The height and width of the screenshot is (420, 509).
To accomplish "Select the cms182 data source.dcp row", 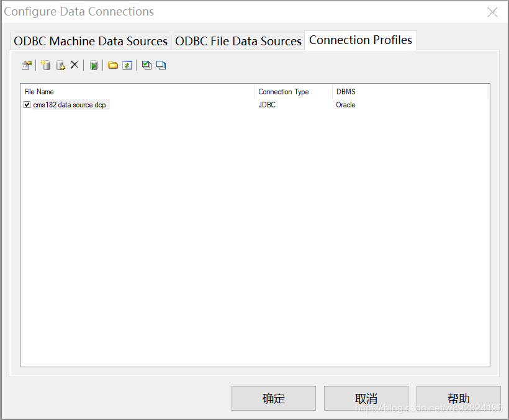I will tap(68, 104).
